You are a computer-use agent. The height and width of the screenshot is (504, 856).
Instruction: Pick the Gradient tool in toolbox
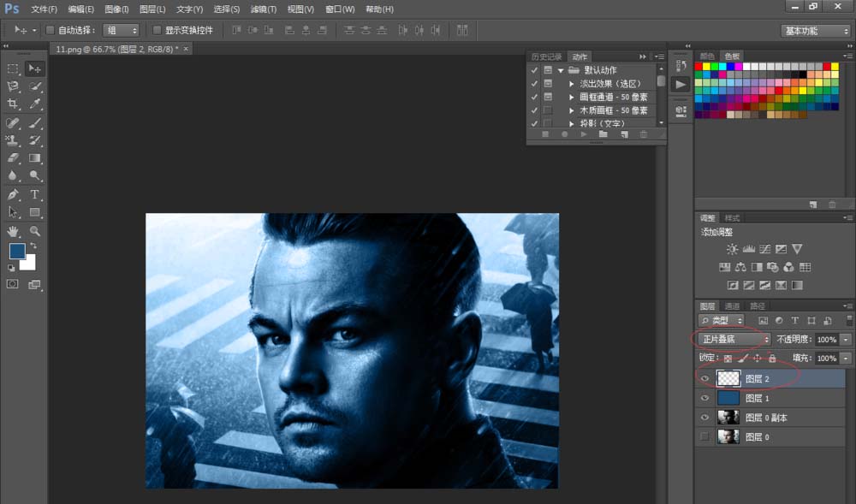35,157
